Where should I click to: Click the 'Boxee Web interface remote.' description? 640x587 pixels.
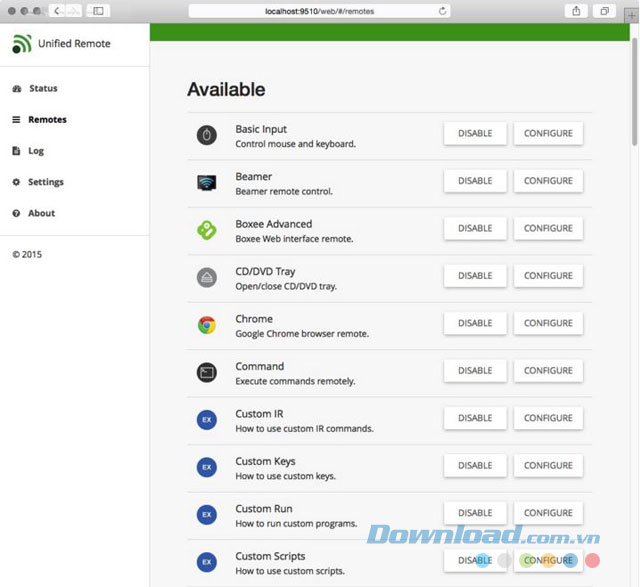294,239
